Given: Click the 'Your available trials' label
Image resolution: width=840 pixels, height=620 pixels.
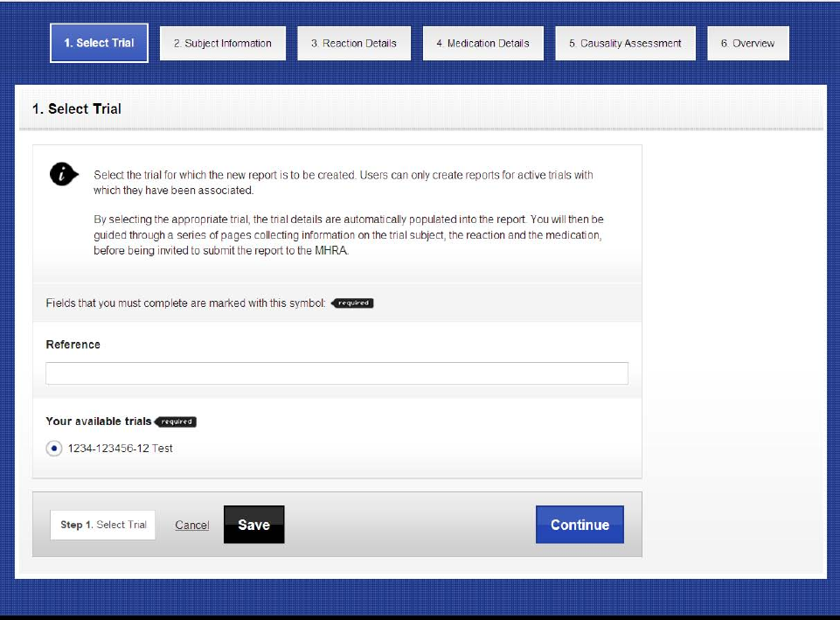Looking at the screenshot, I should click(99, 421).
